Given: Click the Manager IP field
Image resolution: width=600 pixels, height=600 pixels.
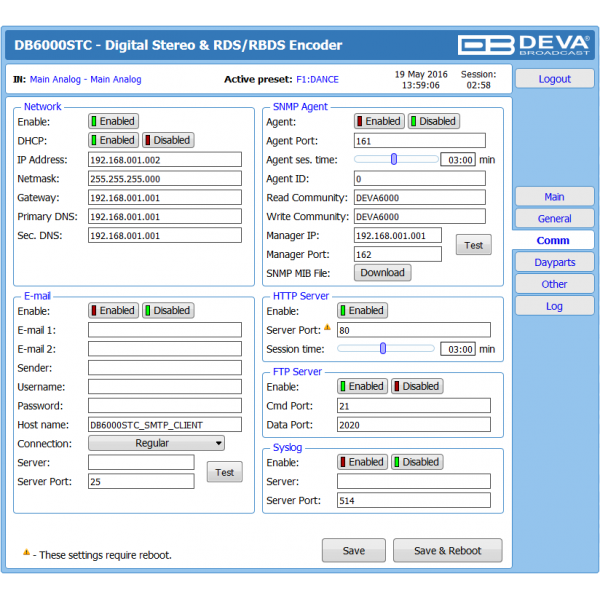Looking at the screenshot, I should coord(398,235).
